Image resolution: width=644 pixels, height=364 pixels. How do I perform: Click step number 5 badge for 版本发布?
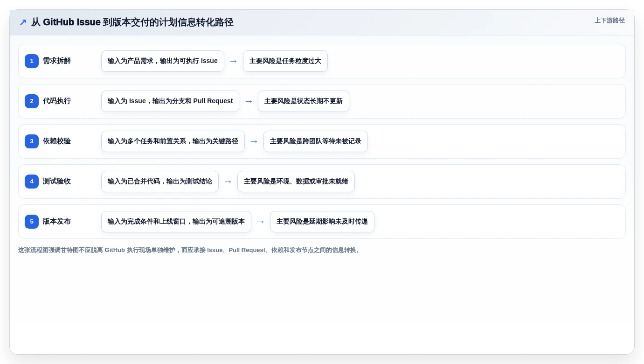click(x=32, y=222)
